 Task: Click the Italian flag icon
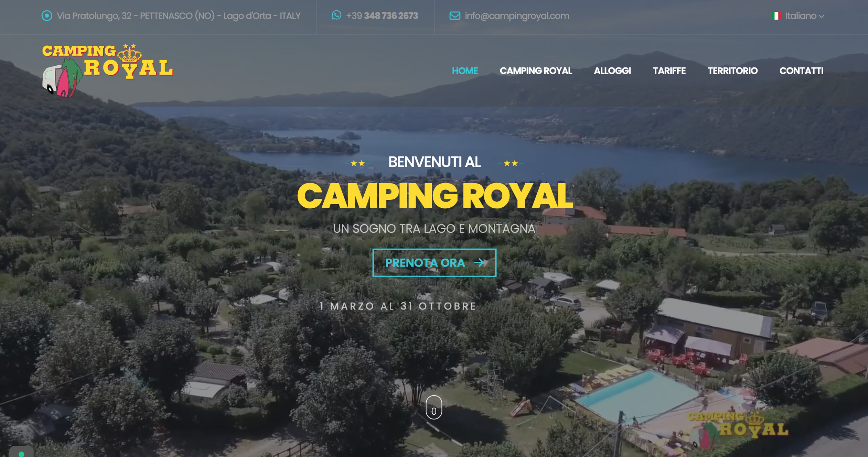tap(776, 16)
